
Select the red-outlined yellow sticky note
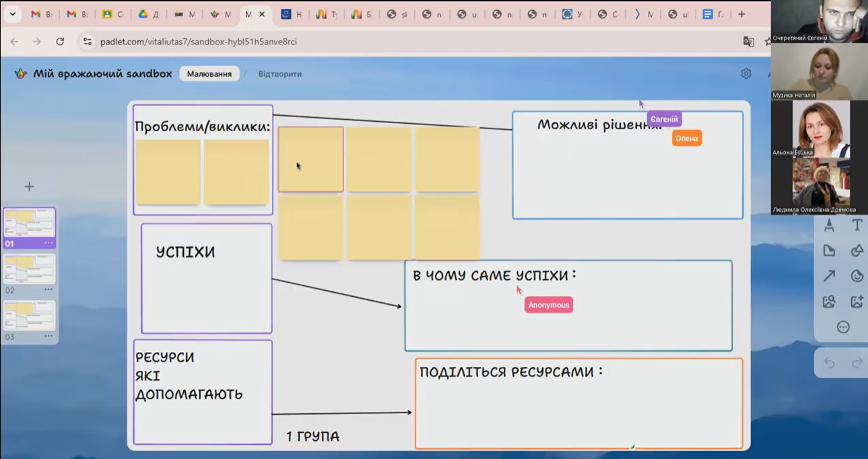(310, 160)
